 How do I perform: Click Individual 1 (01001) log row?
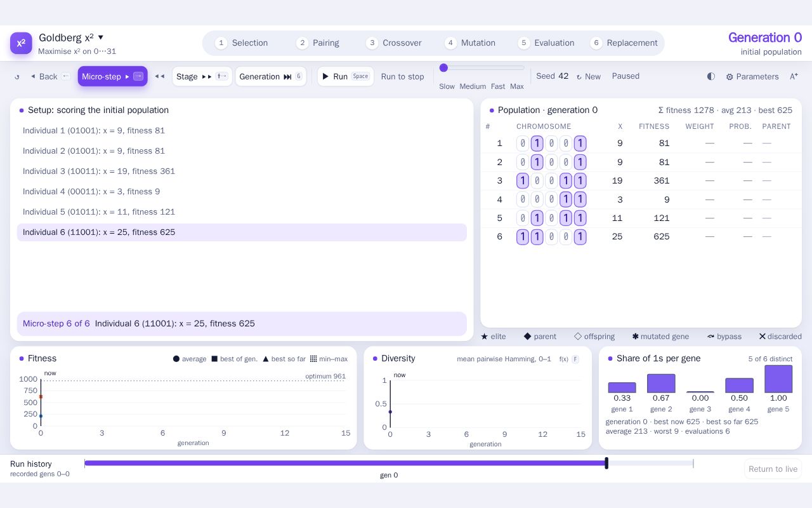point(242,131)
